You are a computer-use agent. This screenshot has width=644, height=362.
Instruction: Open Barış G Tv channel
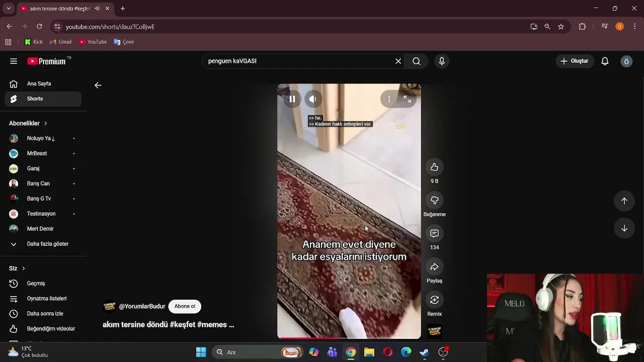click(x=43, y=199)
